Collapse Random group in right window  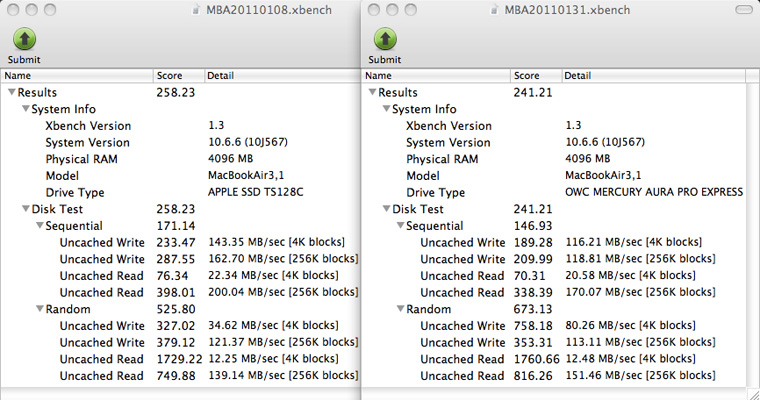(x=400, y=309)
